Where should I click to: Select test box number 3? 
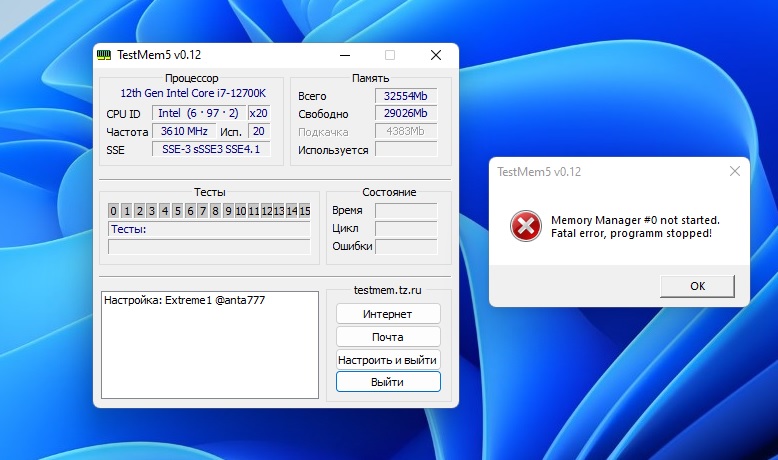point(152,211)
